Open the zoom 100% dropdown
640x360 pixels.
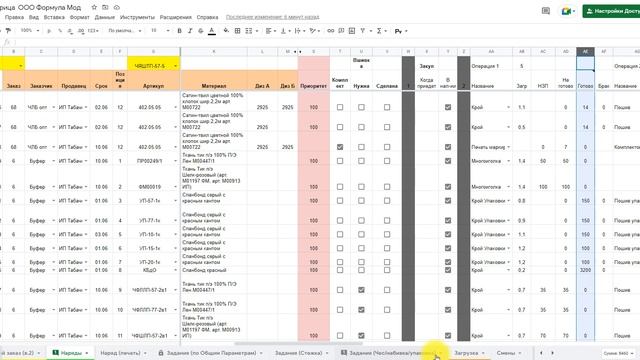(x=30, y=31)
